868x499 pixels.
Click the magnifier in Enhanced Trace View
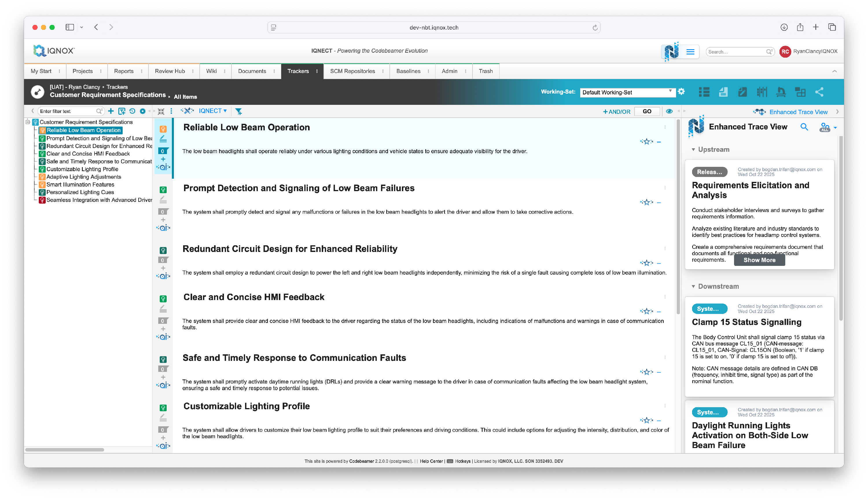tap(804, 127)
